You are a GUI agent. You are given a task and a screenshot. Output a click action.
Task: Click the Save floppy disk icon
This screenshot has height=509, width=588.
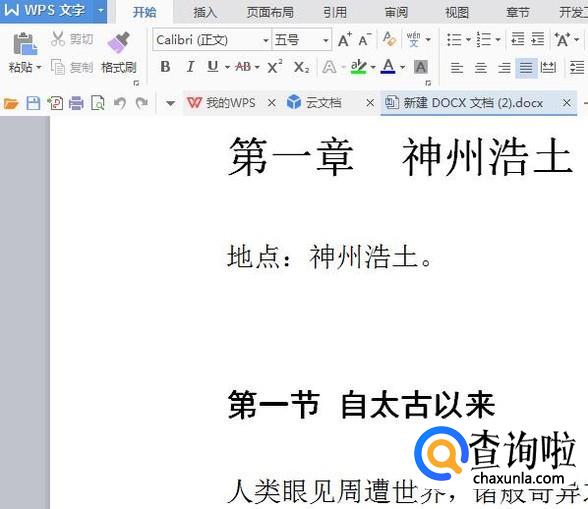[33, 103]
